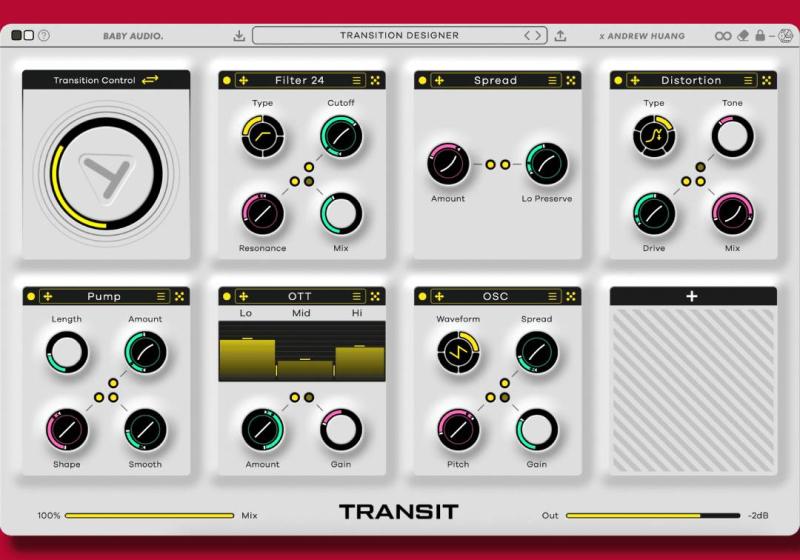Open the Transition Designer preset name field
Screen dimensions: 800x560
tap(399, 36)
